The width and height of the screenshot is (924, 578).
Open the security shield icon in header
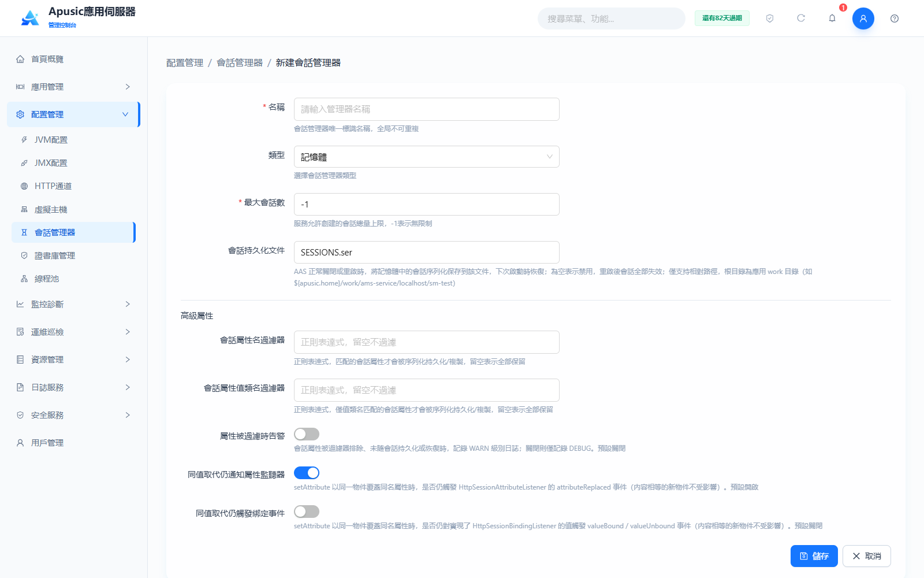tap(770, 18)
